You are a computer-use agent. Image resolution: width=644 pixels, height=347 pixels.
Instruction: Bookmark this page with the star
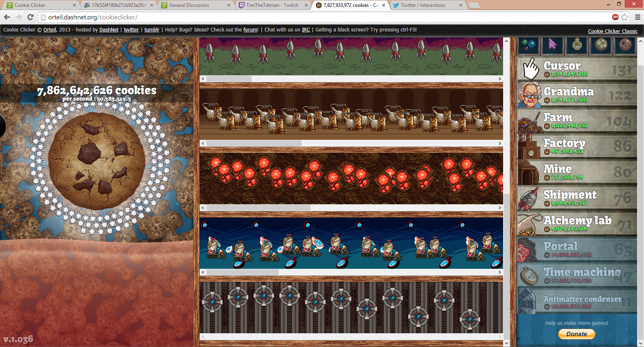point(624,17)
